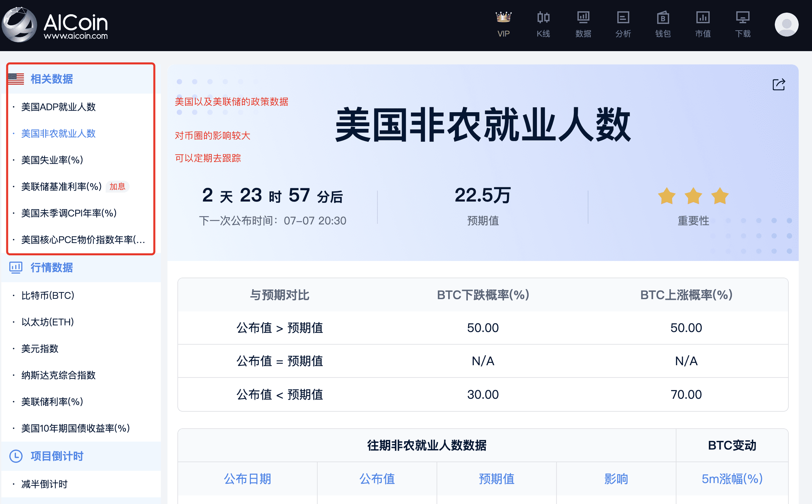Screen dimensions: 812x504
Task: Open 美国非农就业人数 in sidebar
Action: pyautogui.click(x=58, y=133)
